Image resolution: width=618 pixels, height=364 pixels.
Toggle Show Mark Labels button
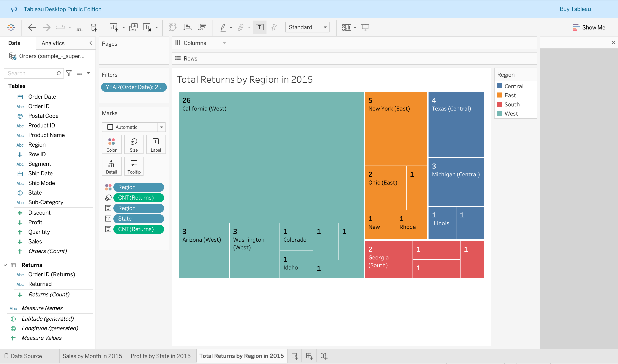pos(259,27)
